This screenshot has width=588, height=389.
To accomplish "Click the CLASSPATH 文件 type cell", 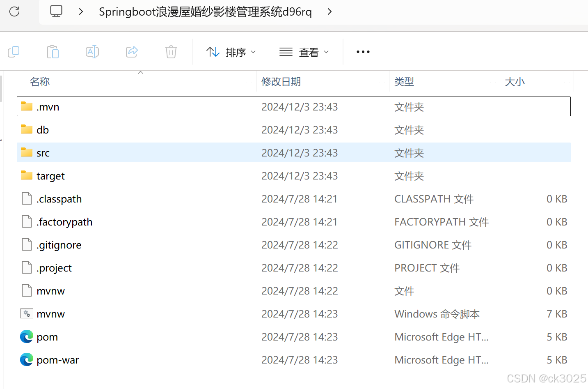I will tap(434, 199).
